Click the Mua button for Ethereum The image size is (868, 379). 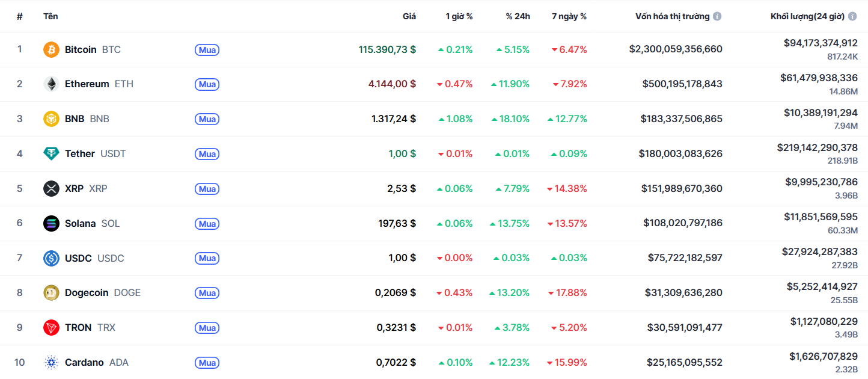click(207, 85)
